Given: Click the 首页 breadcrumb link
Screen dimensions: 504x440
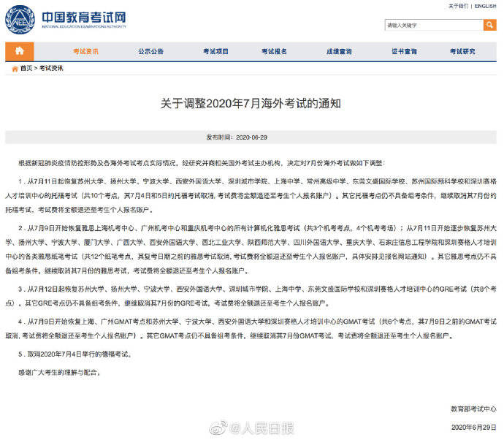Looking at the screenshot, I should (x=26, y=68).
